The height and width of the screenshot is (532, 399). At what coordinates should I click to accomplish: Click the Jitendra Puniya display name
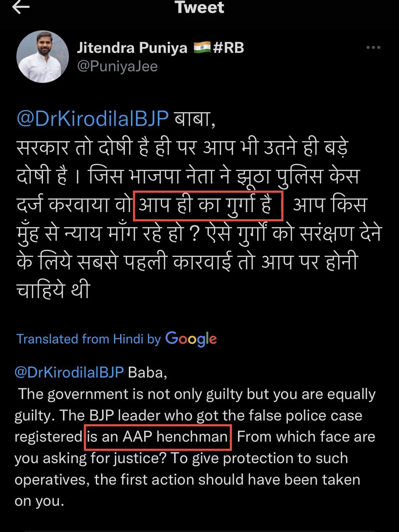point(132,48)
